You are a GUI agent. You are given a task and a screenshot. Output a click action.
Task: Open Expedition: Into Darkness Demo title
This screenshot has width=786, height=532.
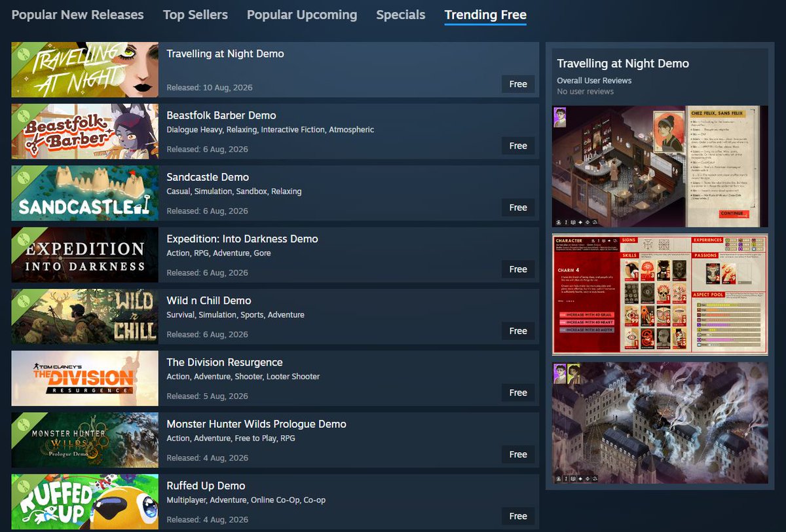click(242, 238)
